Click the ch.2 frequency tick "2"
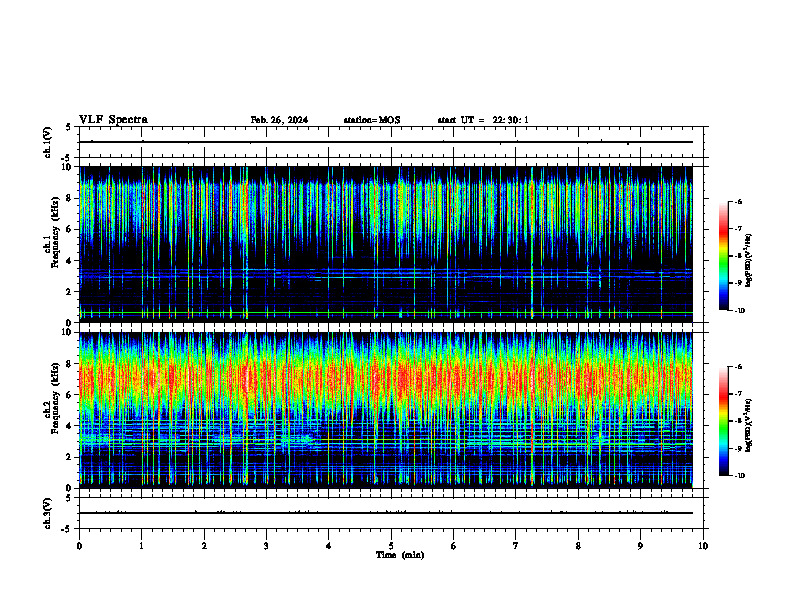The image size is (792, 612). pyautogui.click(x=70, y=457)
